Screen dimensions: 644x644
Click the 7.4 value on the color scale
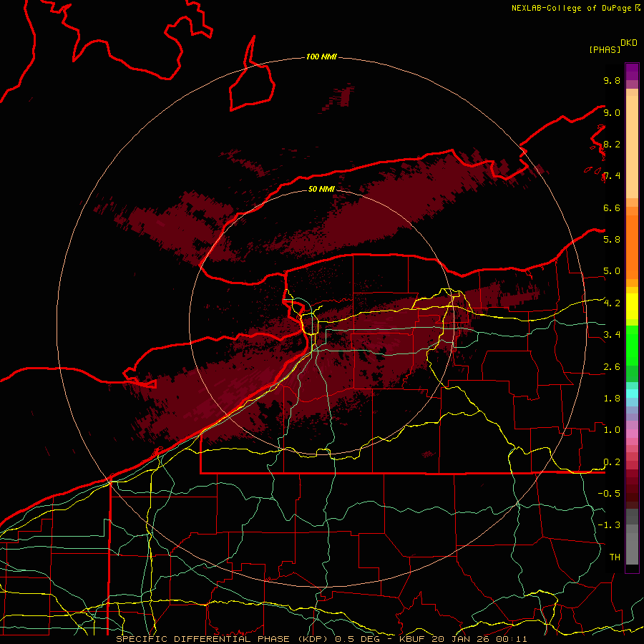coord(612,176)
